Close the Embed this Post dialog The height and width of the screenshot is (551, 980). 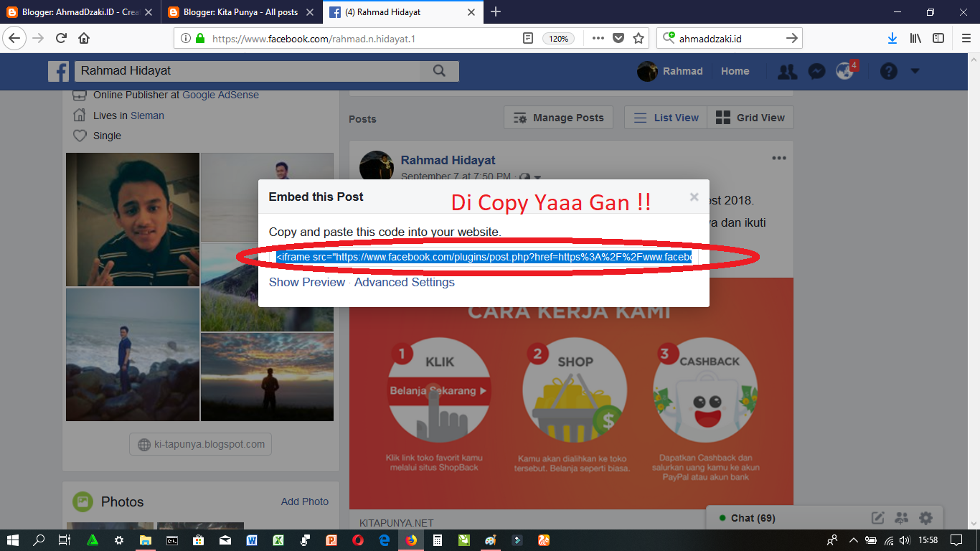pos(694,197)
